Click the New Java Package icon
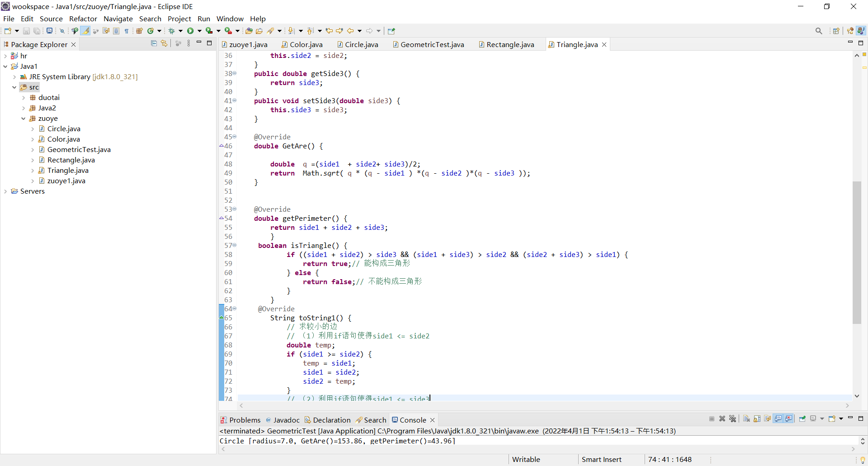Viewport: 868px width, 466px height. click(139, 31)
